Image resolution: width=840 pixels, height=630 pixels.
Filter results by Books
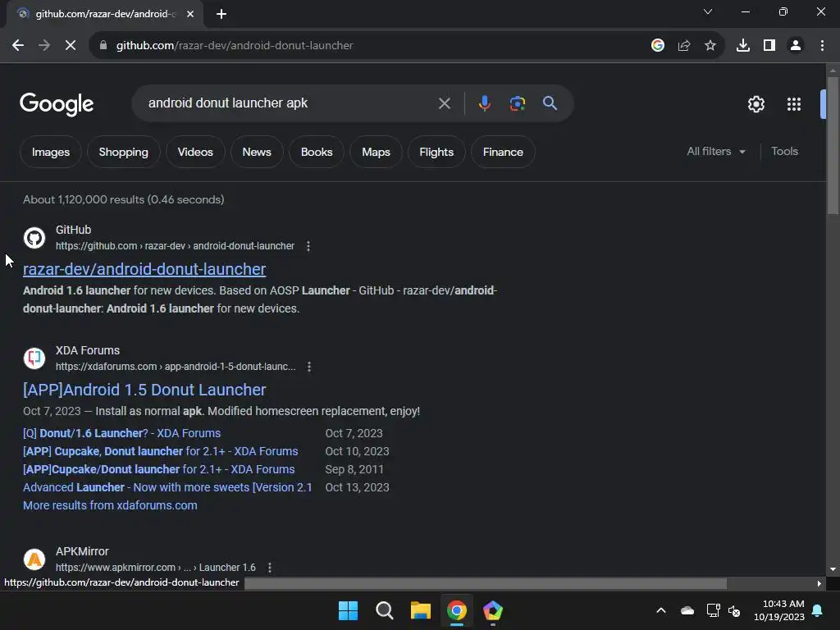[x=317, y=152]
